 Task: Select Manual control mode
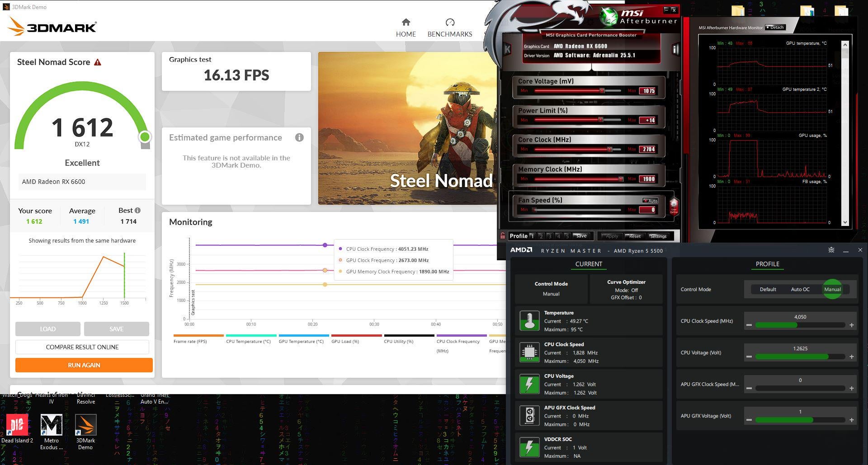coord(832,289)
